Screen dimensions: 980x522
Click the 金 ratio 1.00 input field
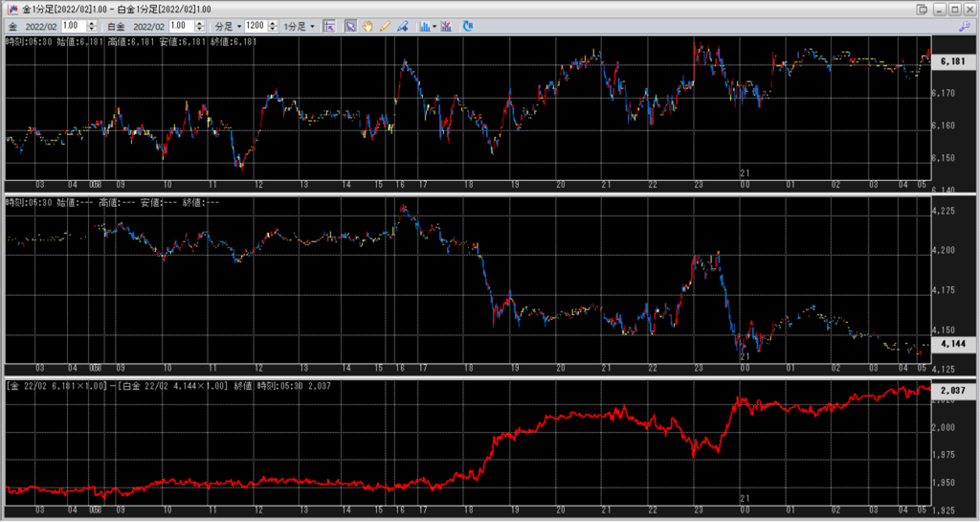74,26
